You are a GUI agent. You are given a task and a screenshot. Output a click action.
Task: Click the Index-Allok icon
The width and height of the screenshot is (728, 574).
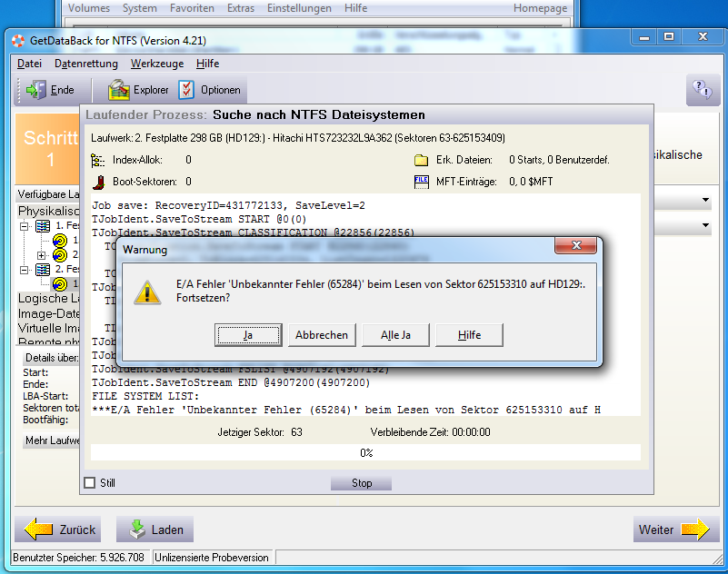[97, 160]
